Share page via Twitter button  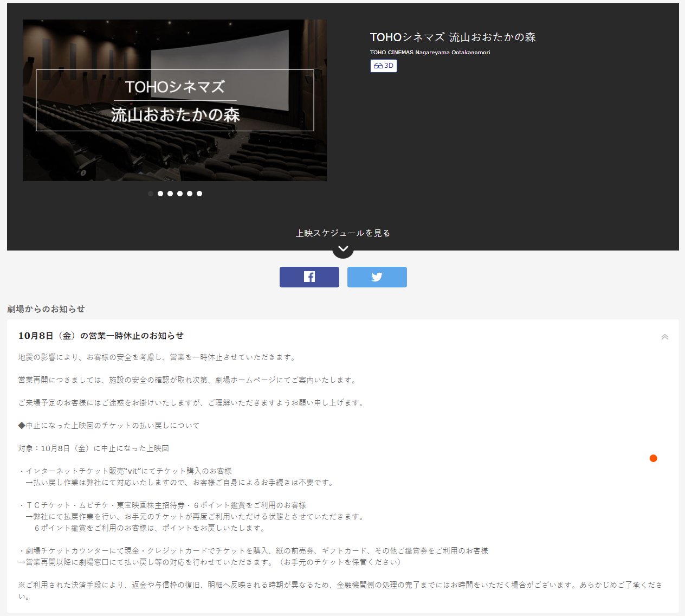coord(377,277)
